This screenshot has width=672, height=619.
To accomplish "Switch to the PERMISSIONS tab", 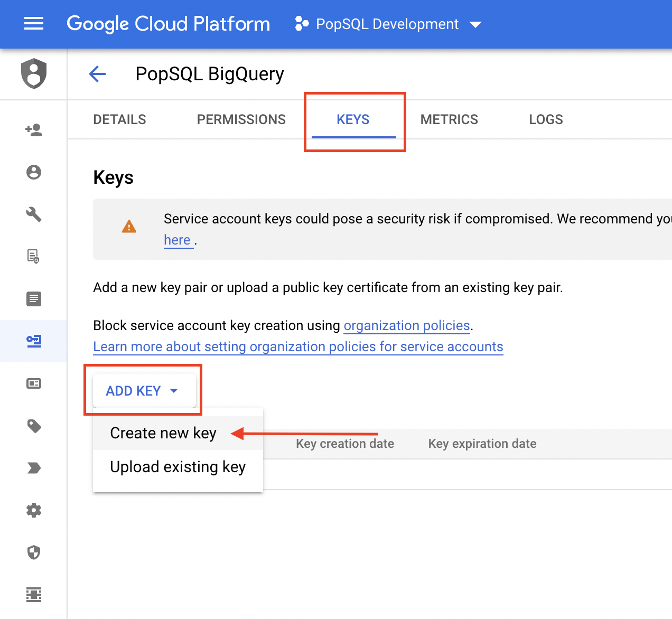I will 241,120.
